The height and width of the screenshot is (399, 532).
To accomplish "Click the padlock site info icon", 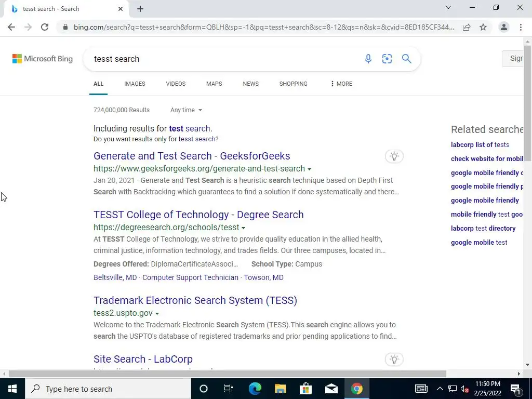I will pos(65,27).
